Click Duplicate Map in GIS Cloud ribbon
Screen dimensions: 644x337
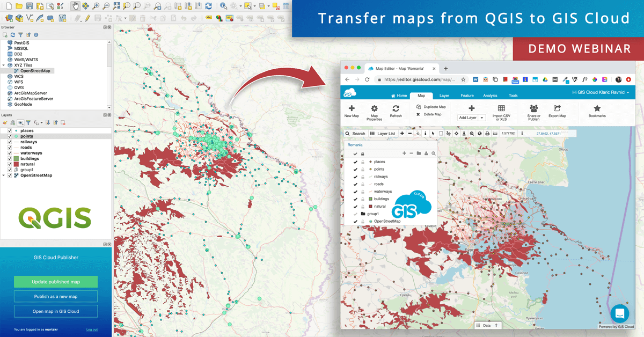(431, 107)
